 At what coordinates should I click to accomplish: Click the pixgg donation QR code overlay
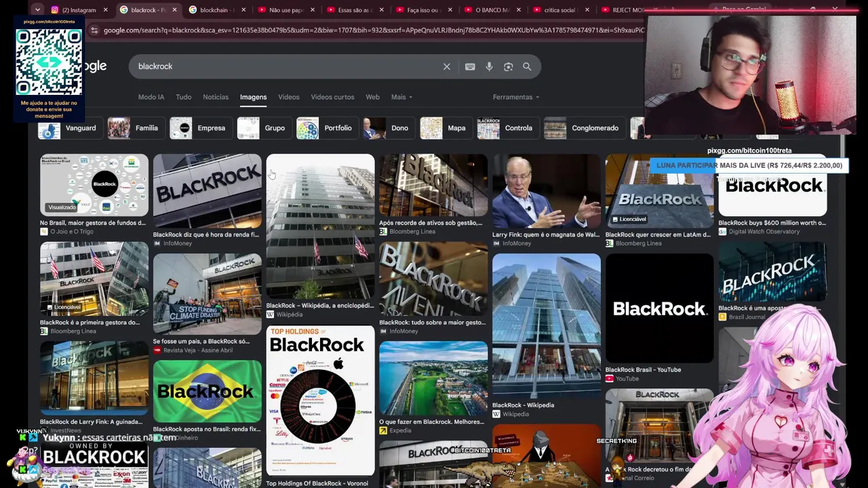[49, 62]
